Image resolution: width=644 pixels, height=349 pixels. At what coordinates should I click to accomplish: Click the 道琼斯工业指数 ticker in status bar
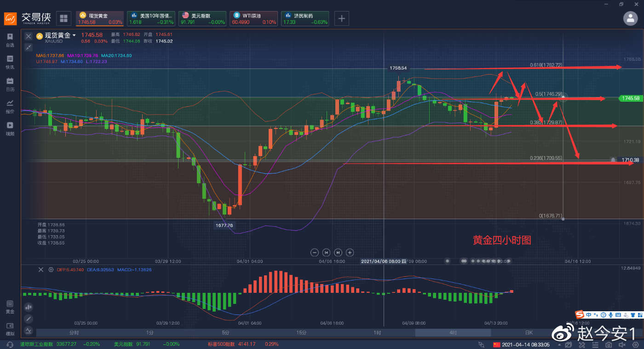60,344
